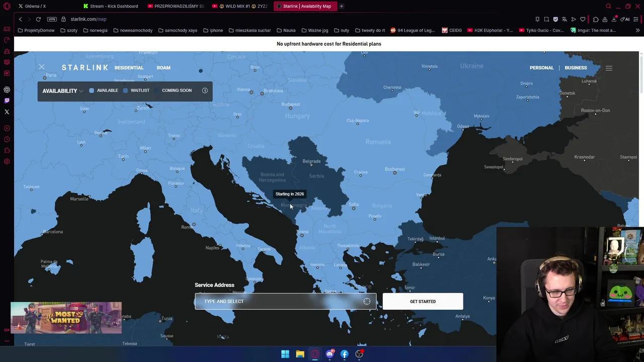
Task: Open availability info icon
Action: click(x=205, y=90)
